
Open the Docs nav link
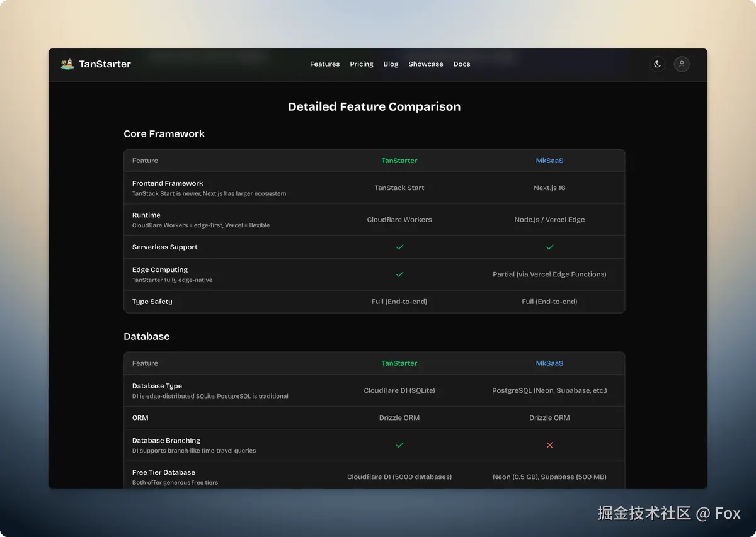point(462,64)
